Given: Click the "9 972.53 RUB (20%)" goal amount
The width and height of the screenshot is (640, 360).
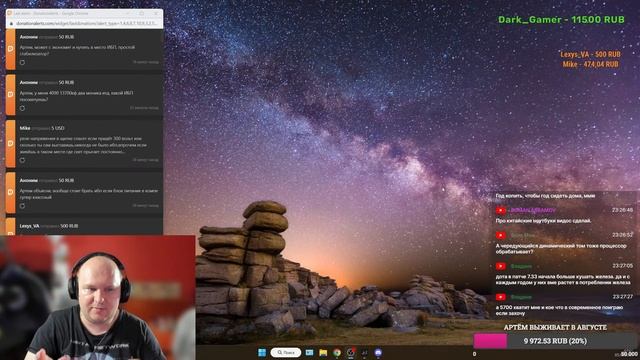Looking at the screenshot, I should (555, 341).
